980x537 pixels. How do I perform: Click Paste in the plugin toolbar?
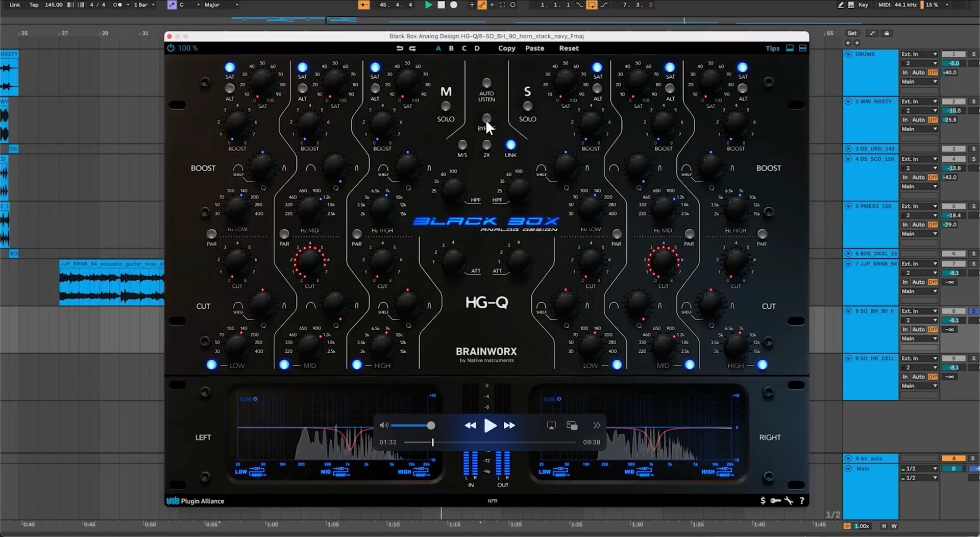534,48
